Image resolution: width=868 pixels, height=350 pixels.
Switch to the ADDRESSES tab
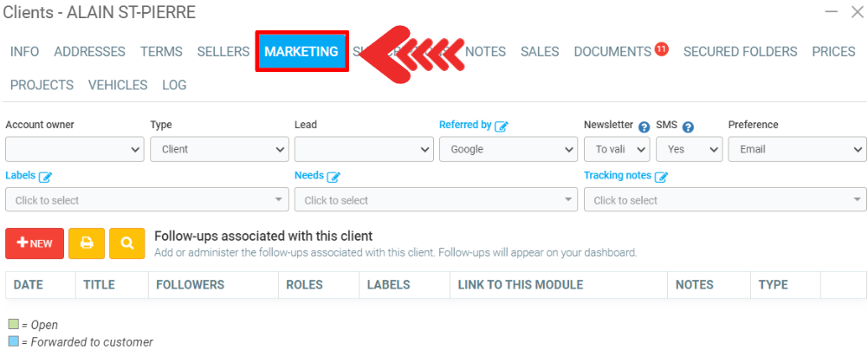(89, 52)
